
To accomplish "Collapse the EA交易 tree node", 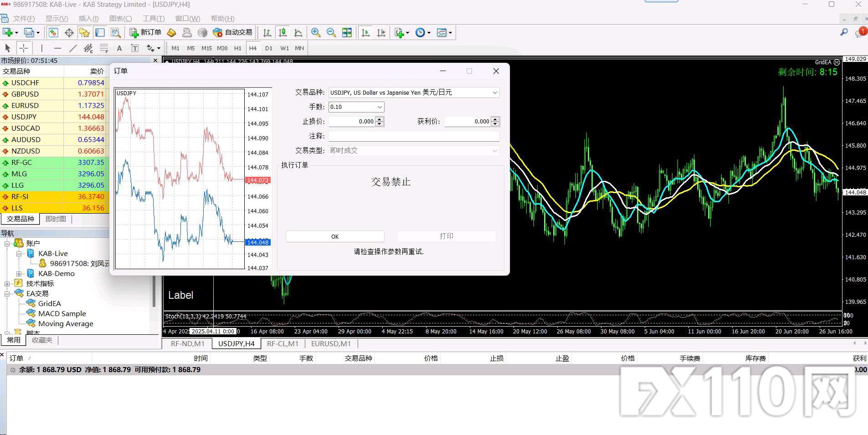I will tap(7, 294).
